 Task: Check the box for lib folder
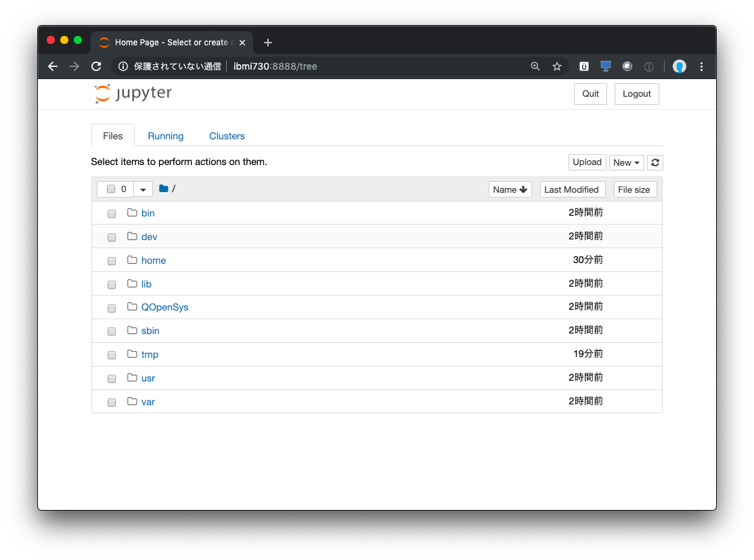coord(112,284)
